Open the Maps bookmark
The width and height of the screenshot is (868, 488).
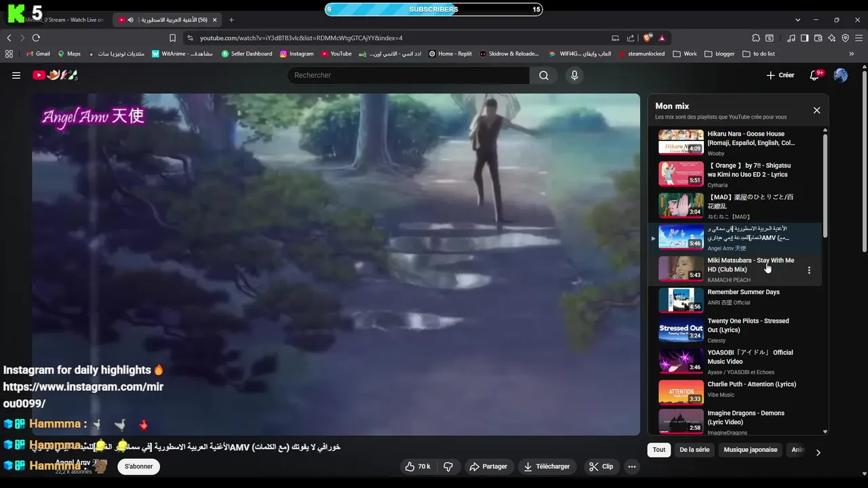69,54
